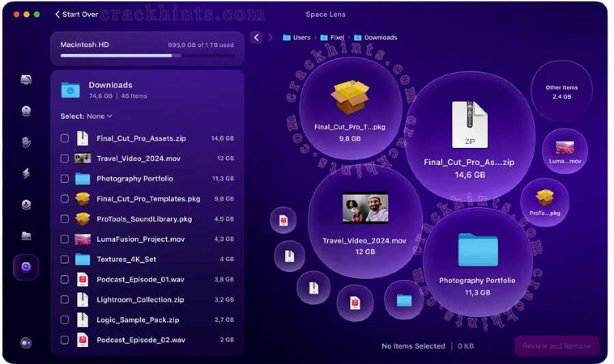Select the Final_Cut_Pro_T...pkg 9,8 GB bubble
The image size is (614, 364).
tap(350, 108)
